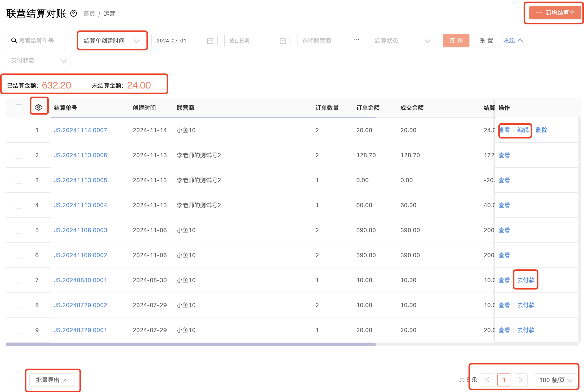Open the 截止日期 calendar icon
584x392 pixels.
283,41
